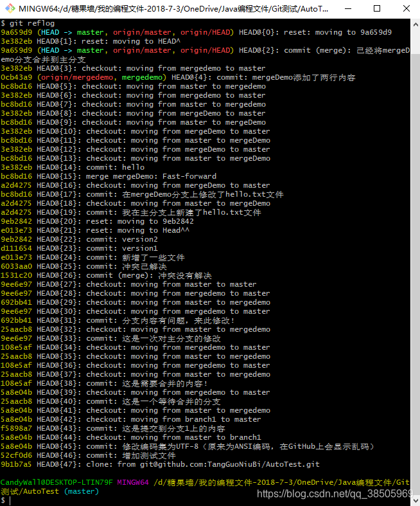Click hash 25aacb8 at HEAD@{32}

click(x=17, y=329)
